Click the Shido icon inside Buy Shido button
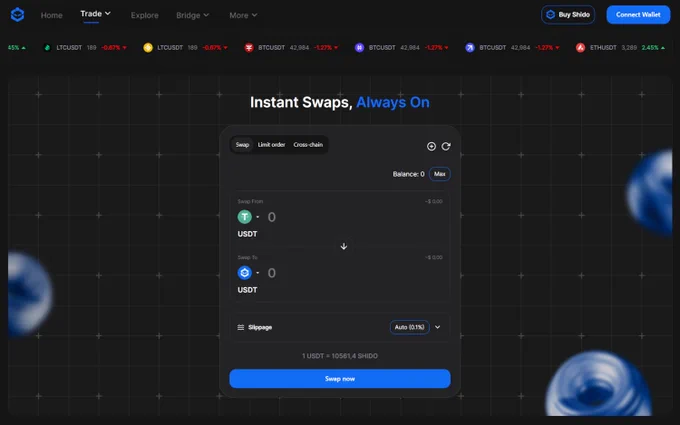Image resolution: width=680 pixels, height=425 pixels. click(550, 15)
